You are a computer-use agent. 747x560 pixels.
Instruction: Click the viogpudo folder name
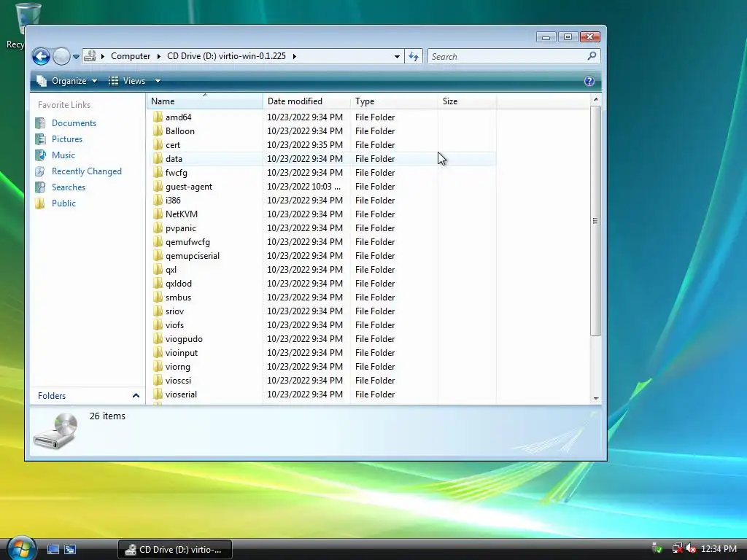coord(184,338)
